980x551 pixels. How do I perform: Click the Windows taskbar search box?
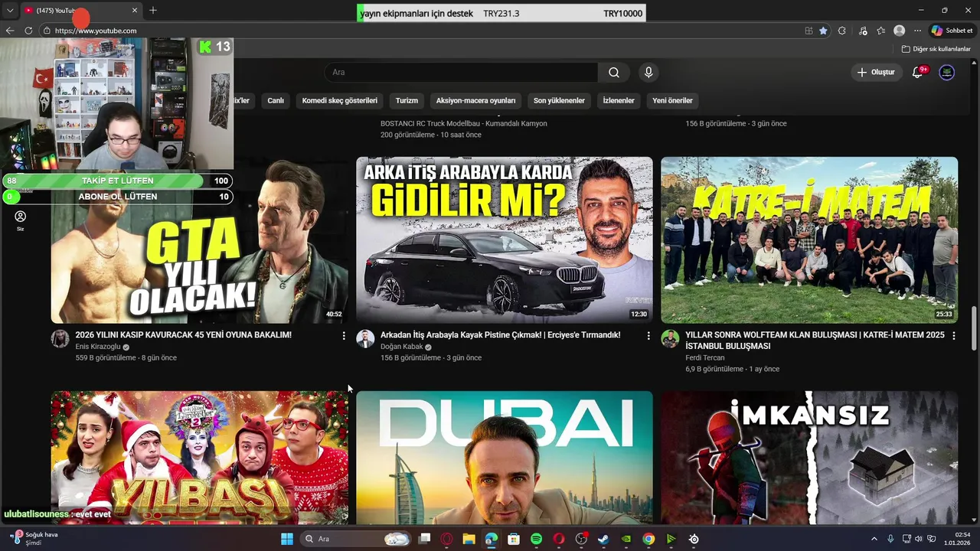(356, 539)
